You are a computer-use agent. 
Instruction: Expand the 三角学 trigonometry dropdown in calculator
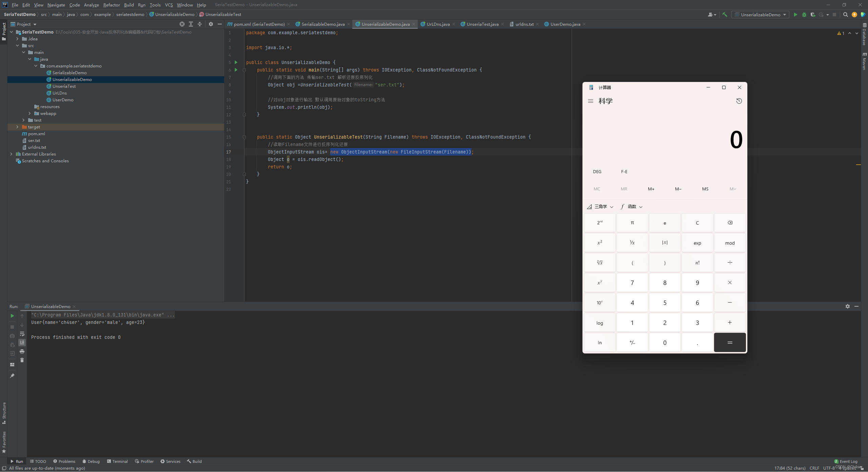click(x=600, y=207)
